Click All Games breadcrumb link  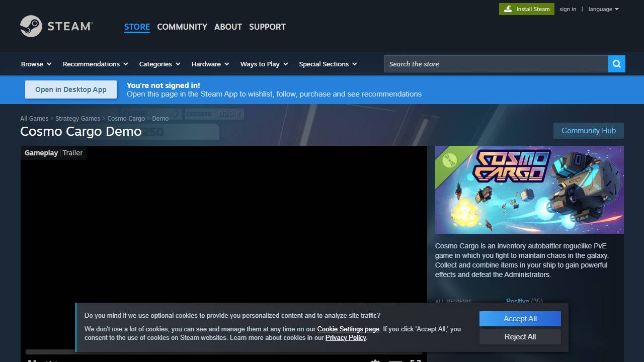pos(34,119)
